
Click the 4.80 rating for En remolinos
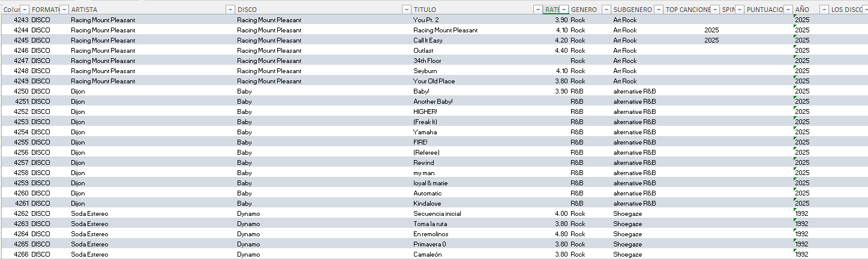559,234
